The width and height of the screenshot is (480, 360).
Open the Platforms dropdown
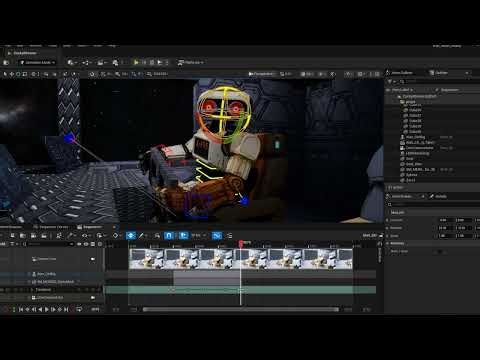[191, 62]
